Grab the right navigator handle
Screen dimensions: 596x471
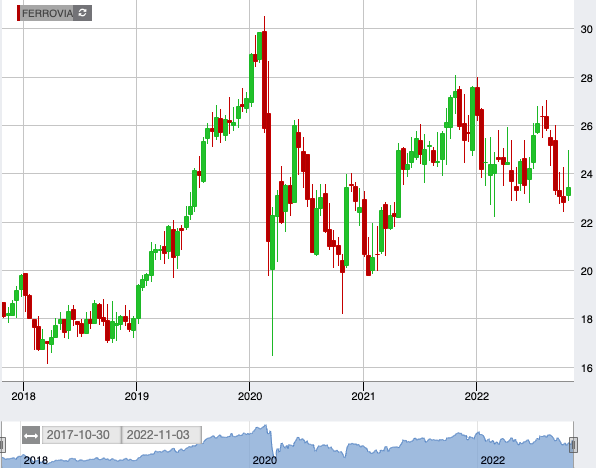(573, 445)
